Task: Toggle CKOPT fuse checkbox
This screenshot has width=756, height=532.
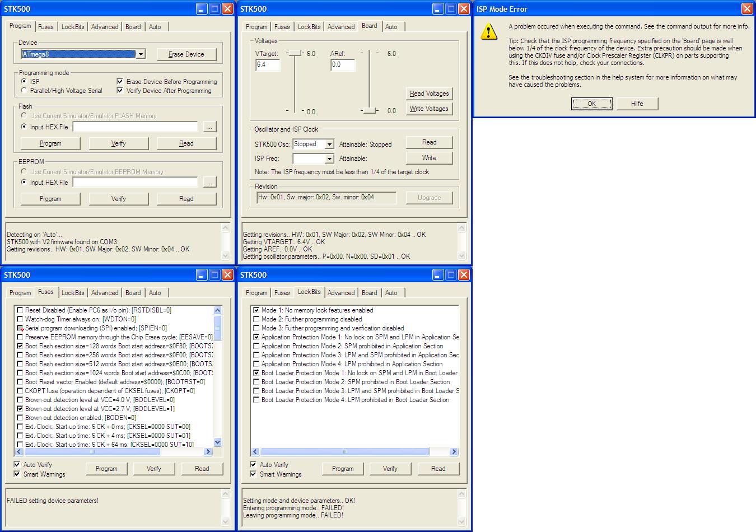Action: click(x=20, y=391)
